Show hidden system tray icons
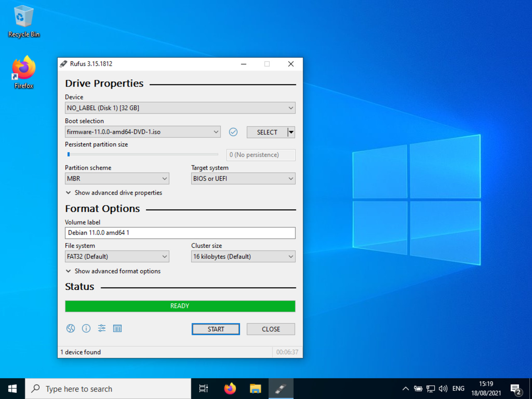 (405, 389)
